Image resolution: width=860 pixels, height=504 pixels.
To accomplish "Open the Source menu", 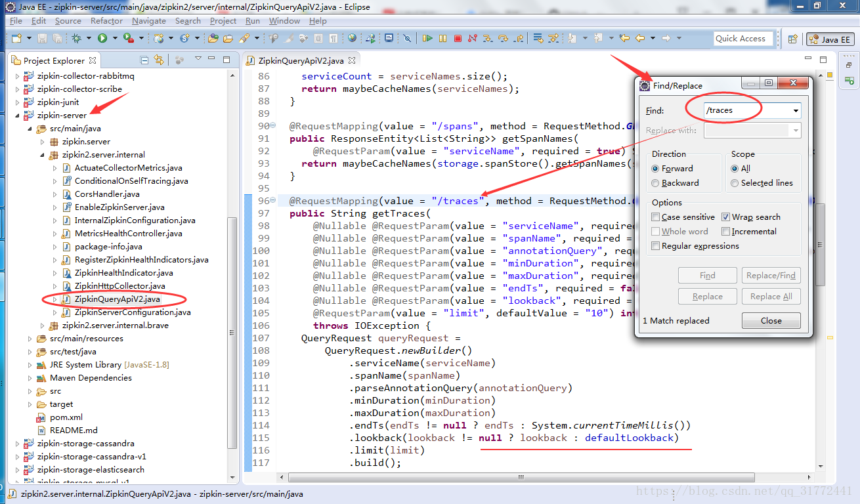I will [68, 21].
